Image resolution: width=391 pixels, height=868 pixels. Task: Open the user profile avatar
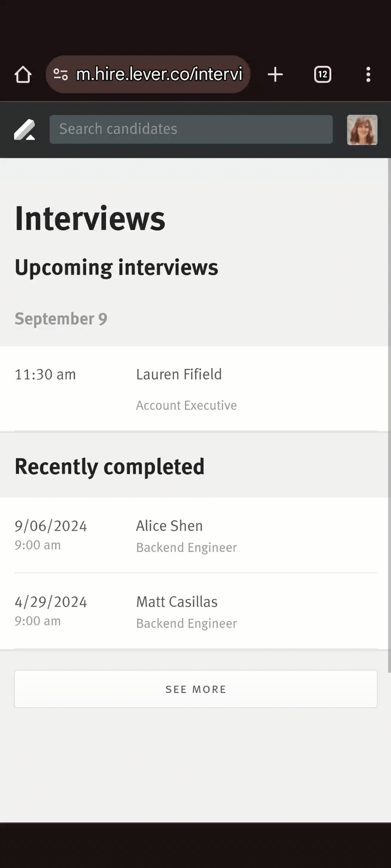coord(362,130)
